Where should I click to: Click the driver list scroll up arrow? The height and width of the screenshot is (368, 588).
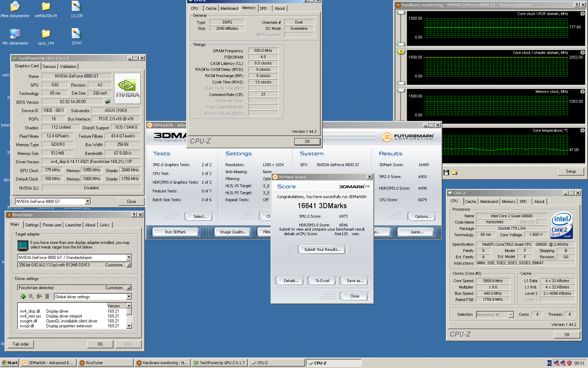(129, 306)
